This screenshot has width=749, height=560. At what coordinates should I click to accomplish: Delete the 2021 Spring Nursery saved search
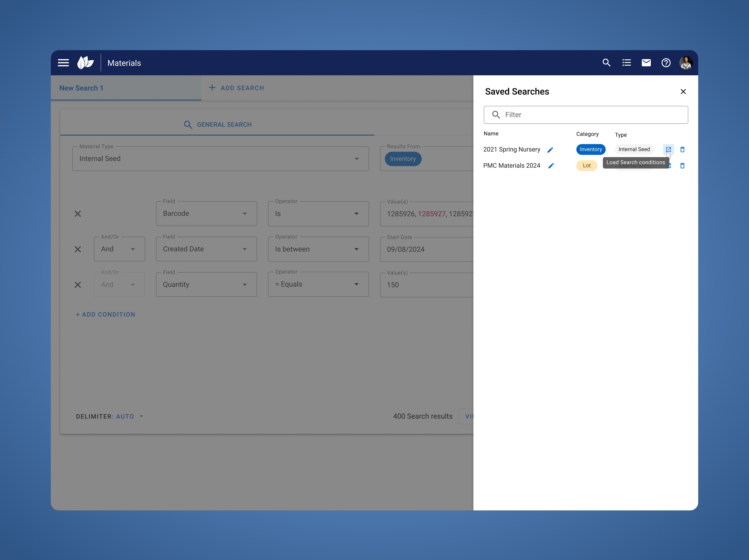682,149
